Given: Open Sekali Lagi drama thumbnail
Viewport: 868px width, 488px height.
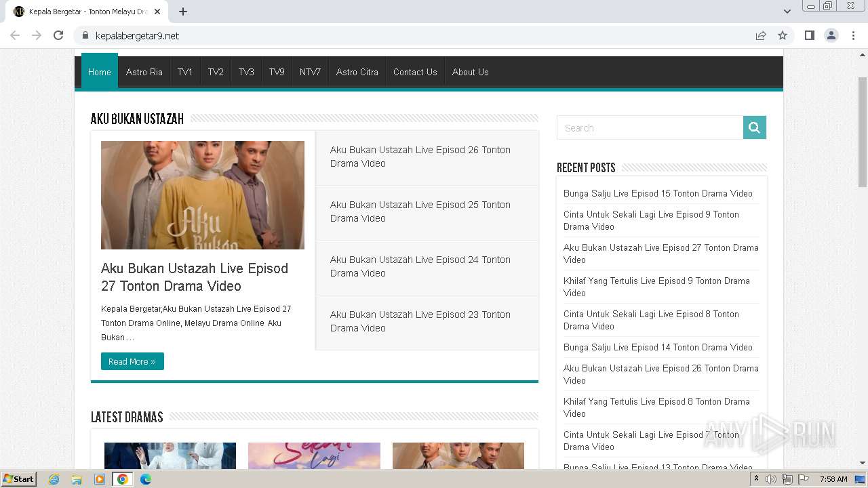Looking at the screenshot, I should [x=314, y=455].
